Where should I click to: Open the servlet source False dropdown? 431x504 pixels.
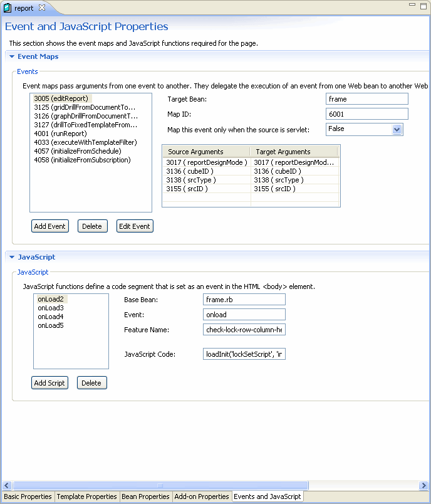397,129
